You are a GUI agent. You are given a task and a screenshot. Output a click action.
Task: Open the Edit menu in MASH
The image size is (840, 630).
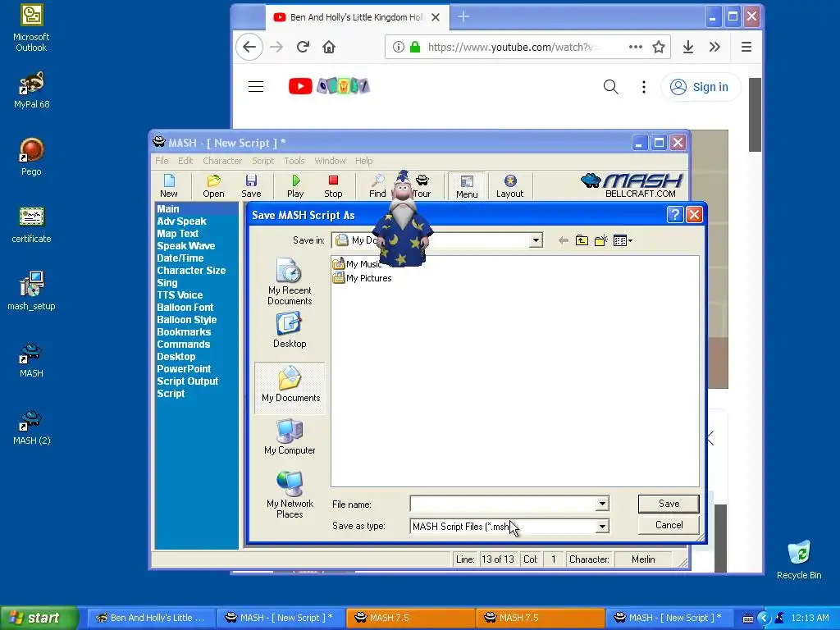tap(185, 161)
